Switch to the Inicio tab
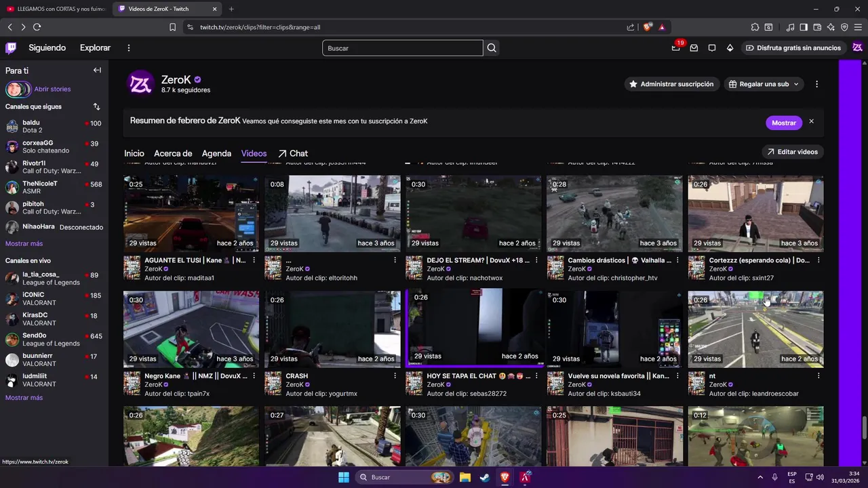 [x=134, y=154]
